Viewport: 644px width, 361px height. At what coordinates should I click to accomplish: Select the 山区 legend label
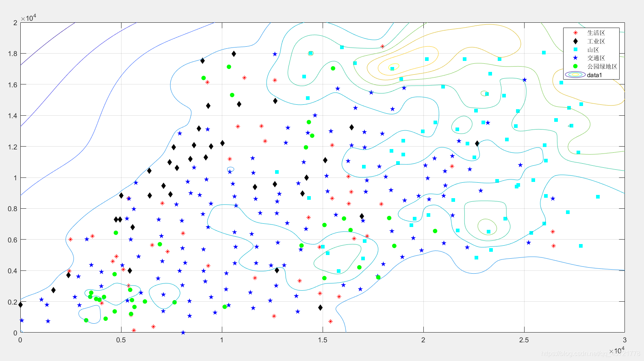pos(593,50)
